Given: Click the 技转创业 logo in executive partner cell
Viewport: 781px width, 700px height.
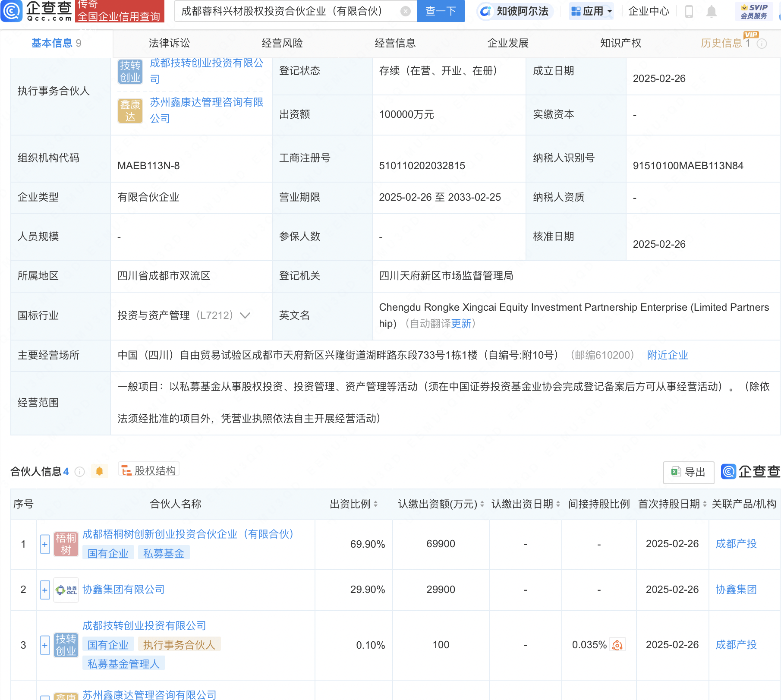Looking at the screenshot, I should (130, 72).
